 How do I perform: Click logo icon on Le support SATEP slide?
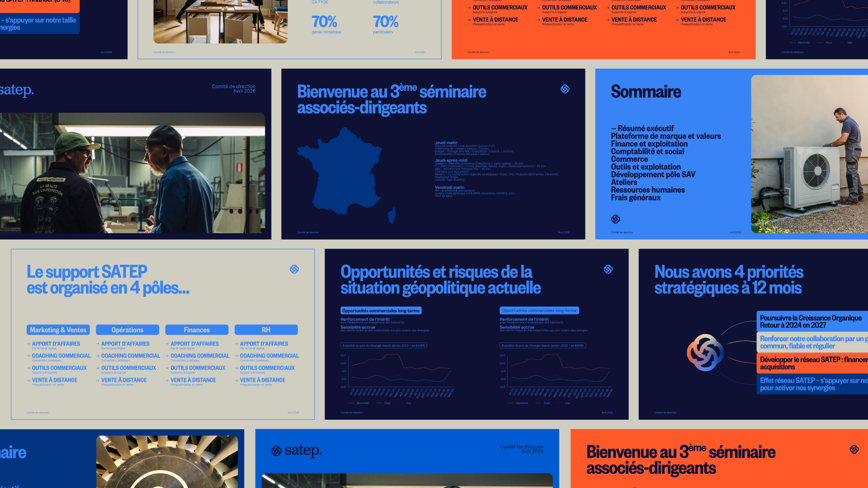294,269
